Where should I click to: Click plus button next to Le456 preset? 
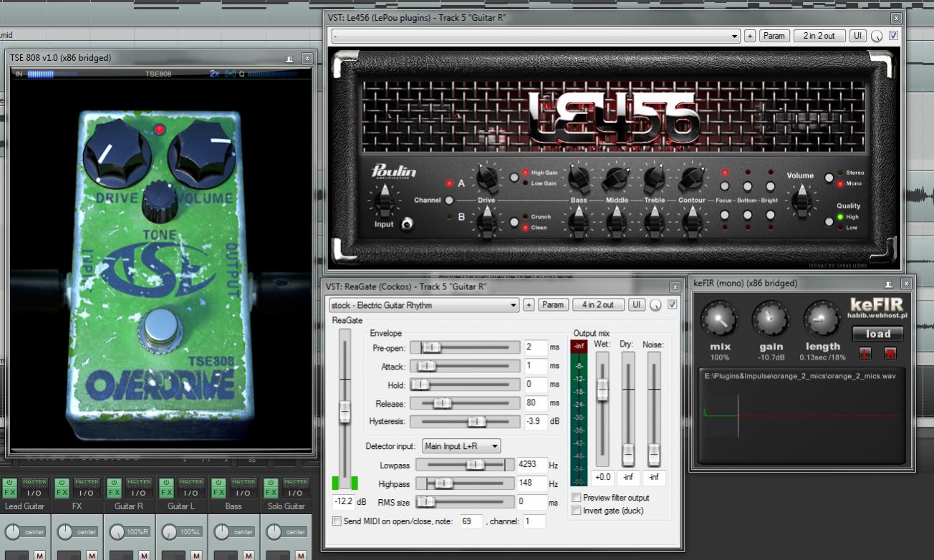(x=750, y=36)
